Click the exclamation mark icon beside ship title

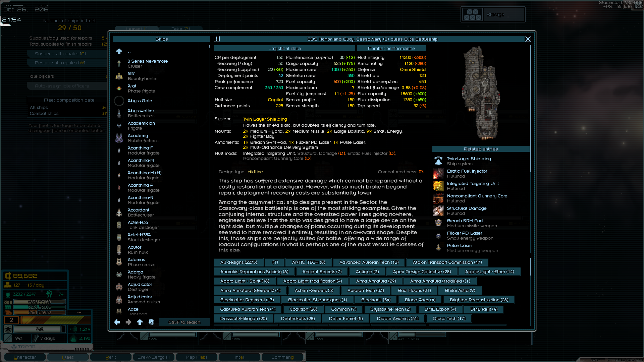click(x=217, y=39)
